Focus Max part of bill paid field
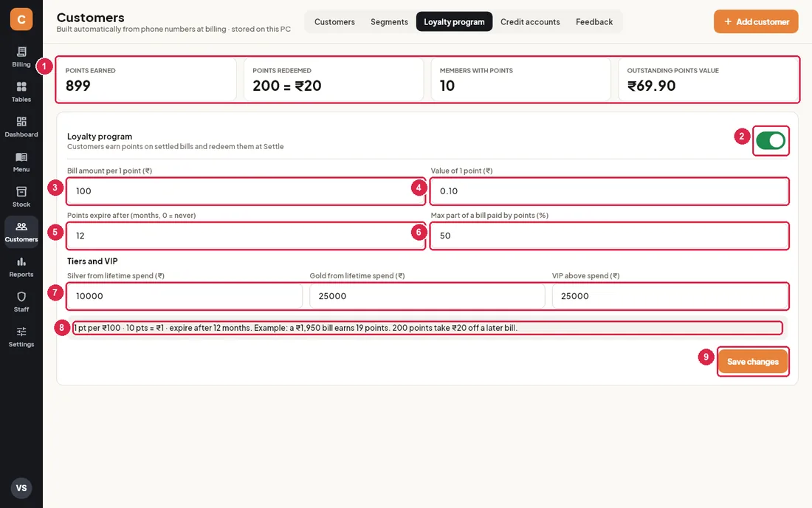Viewport: 812px width, 508px height. coord(610,236)
